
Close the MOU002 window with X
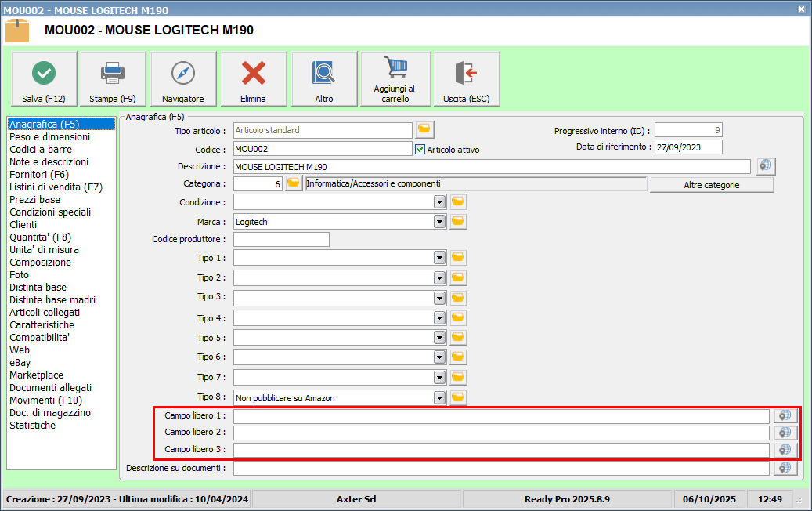[x=801, y=9]
